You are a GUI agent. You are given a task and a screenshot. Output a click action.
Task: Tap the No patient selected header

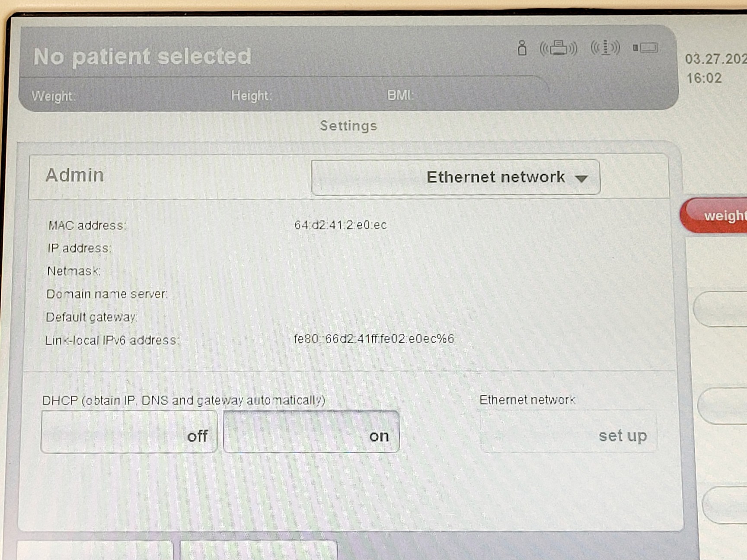click(143, 57)
